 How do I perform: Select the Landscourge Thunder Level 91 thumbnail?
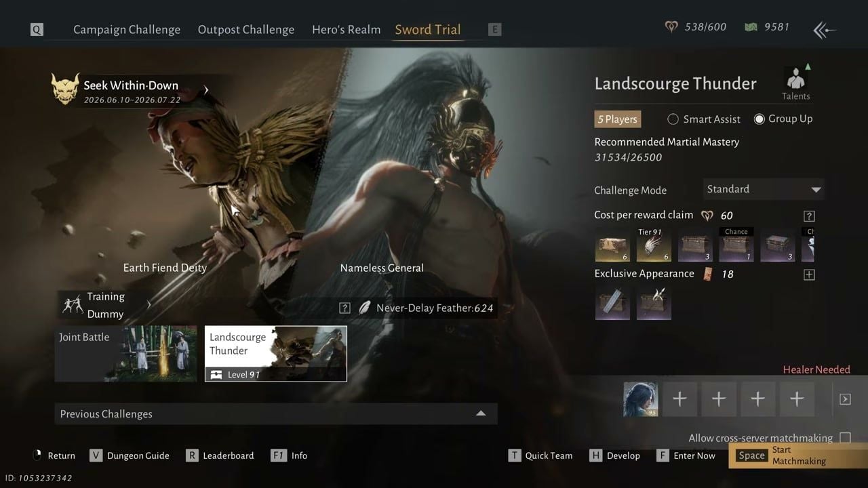(x=276, y=354)
